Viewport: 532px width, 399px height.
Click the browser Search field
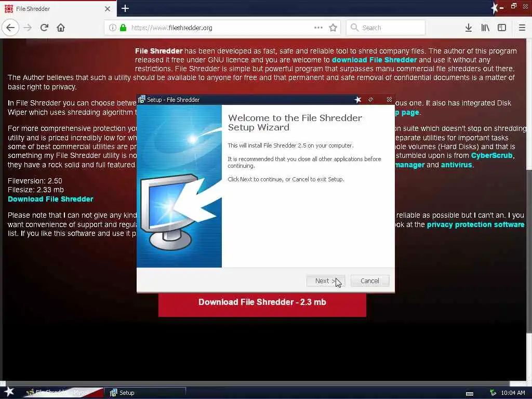(x=386, y=28)
